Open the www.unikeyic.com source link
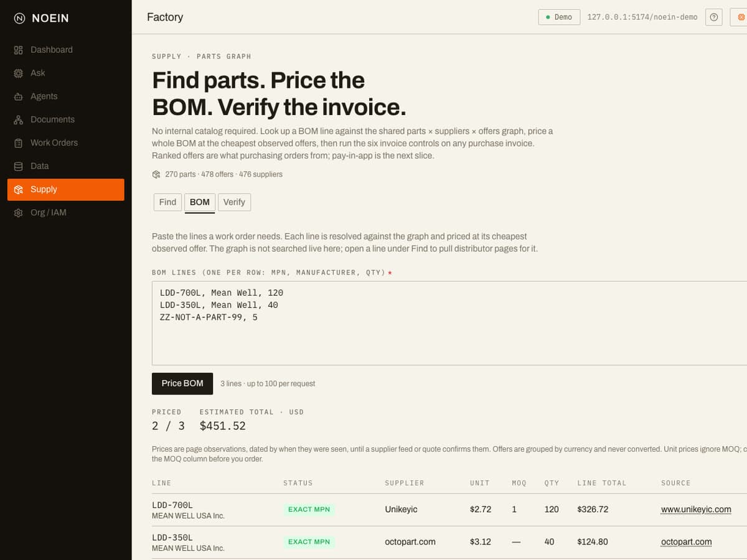This screenshot has height=560, width=747. [x=696, y=510]
